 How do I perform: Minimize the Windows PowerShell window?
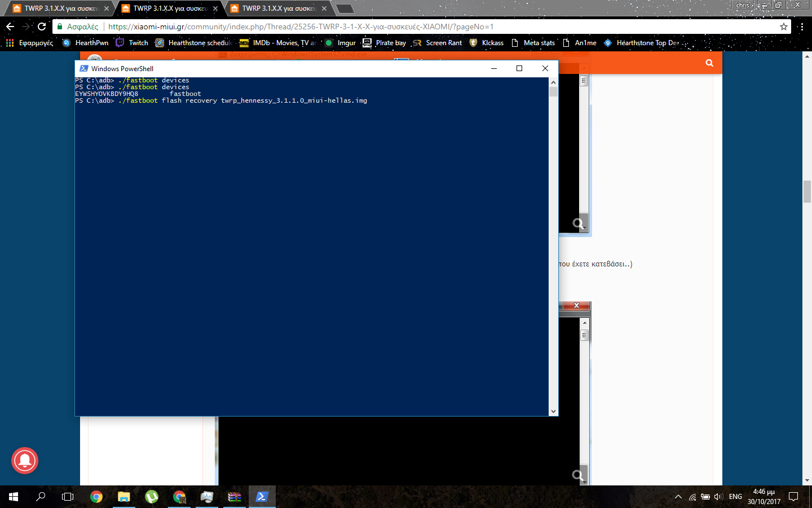click(x=494, y=68)
